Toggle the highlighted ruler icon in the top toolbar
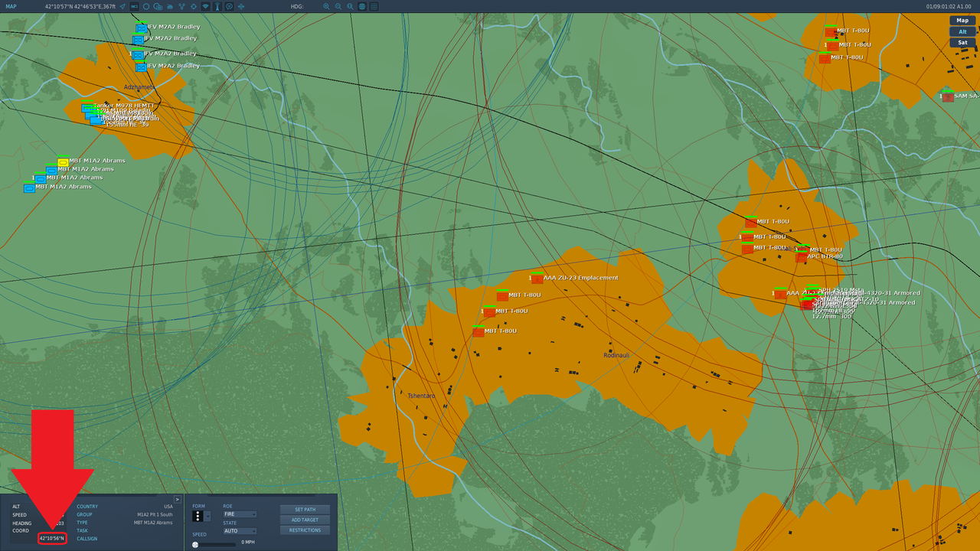The image size is (980, 551). pyautogui.click(x=134, y=6)
